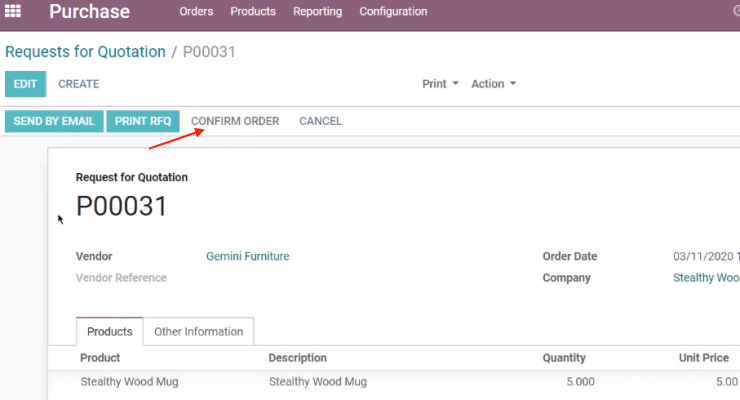Click CONFIRM ORDER button
This screenshot has height=400, width=740.
235,121
